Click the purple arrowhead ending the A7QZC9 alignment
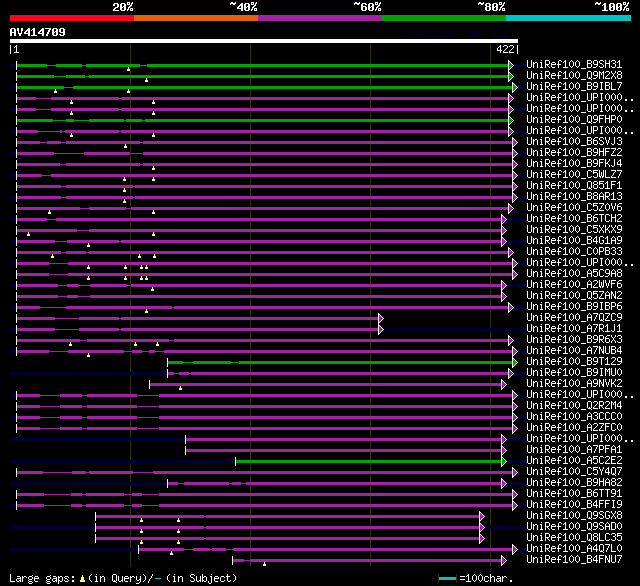 pyautogui.click(x=381, y=318)
